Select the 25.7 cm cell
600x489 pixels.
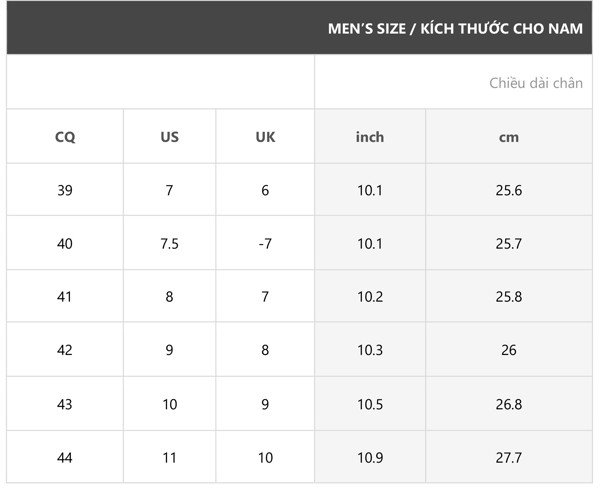coord(509,243)
